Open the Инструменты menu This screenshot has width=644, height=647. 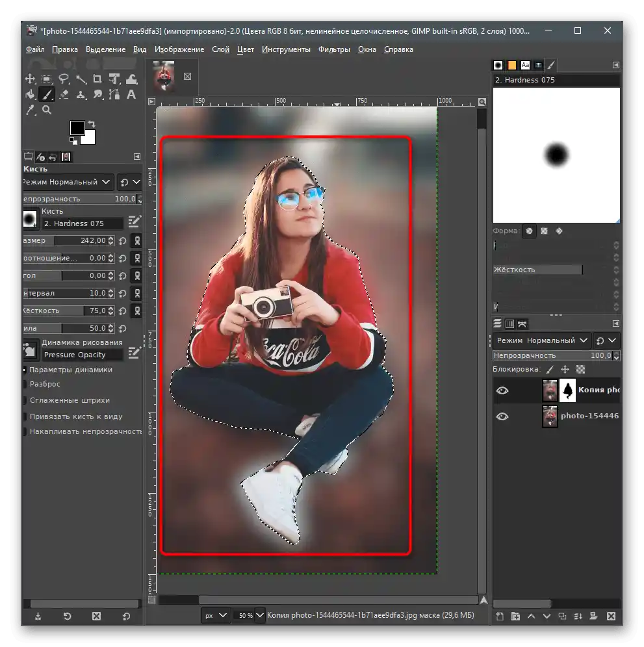coord(286,49)
